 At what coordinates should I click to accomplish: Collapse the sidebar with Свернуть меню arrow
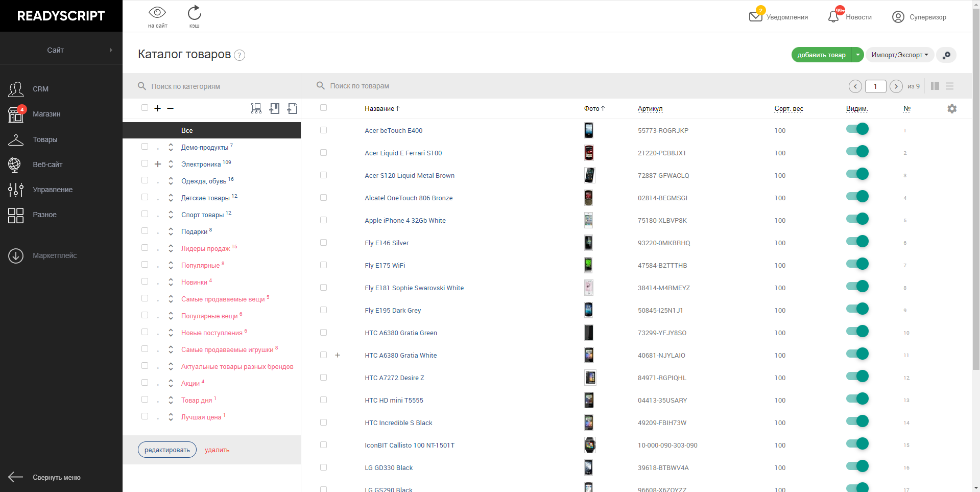[x=16, y=477]
